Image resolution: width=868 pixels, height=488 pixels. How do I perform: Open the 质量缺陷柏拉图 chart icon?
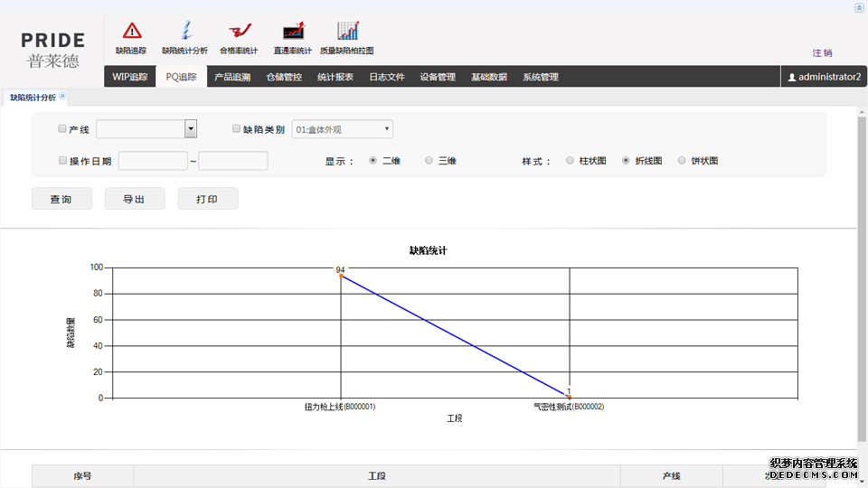coord(347,31)
